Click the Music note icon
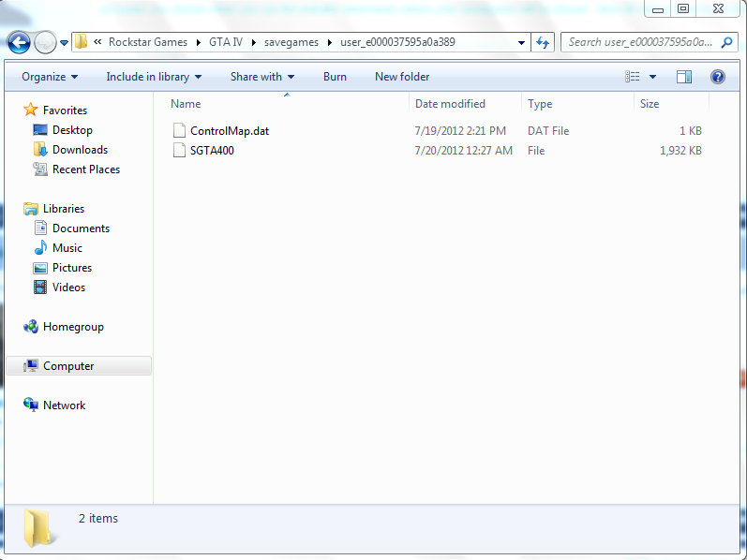The width and height of the screenshot is (747, 560). [x=40, y=247]
